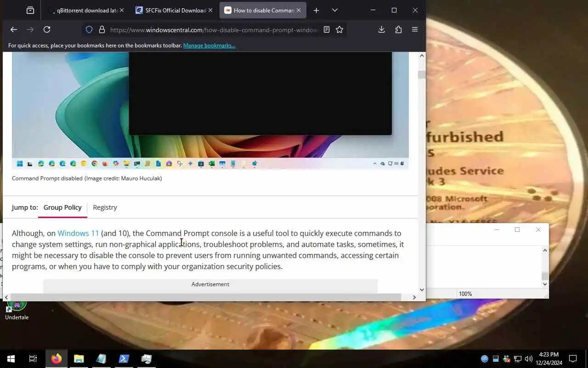
Task: Click the page horizontal scrollbar thumb
Action: pos(205,297)
